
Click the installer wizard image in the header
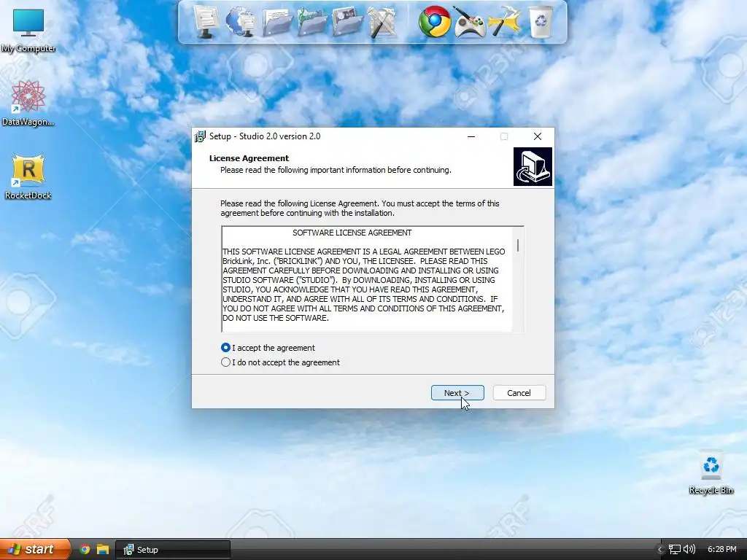(533, 166)
